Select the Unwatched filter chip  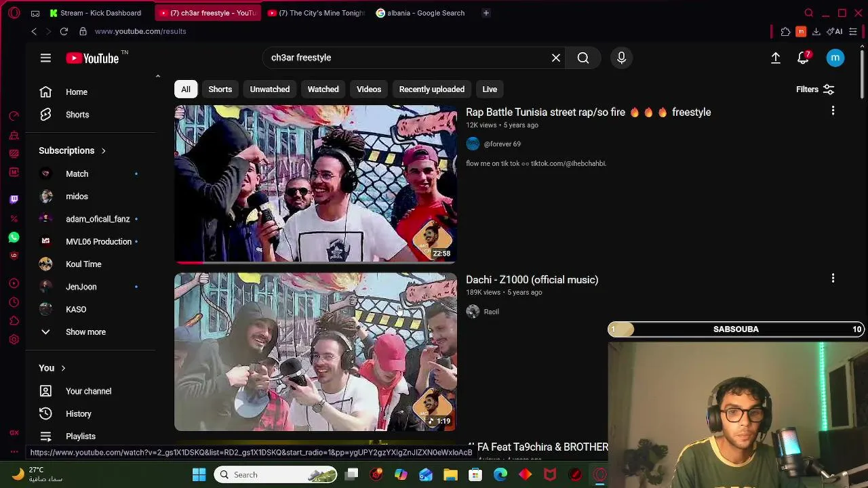pyautogui.click(x=270, y=89)
